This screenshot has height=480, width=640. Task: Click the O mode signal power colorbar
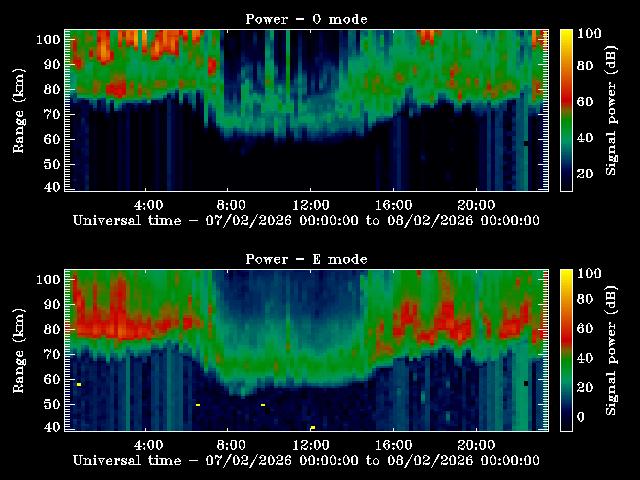pyautogui.click(x=566, y=110)
